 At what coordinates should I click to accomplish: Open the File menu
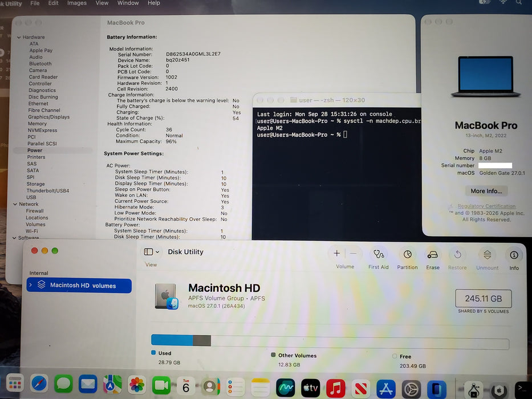(35, 3)
